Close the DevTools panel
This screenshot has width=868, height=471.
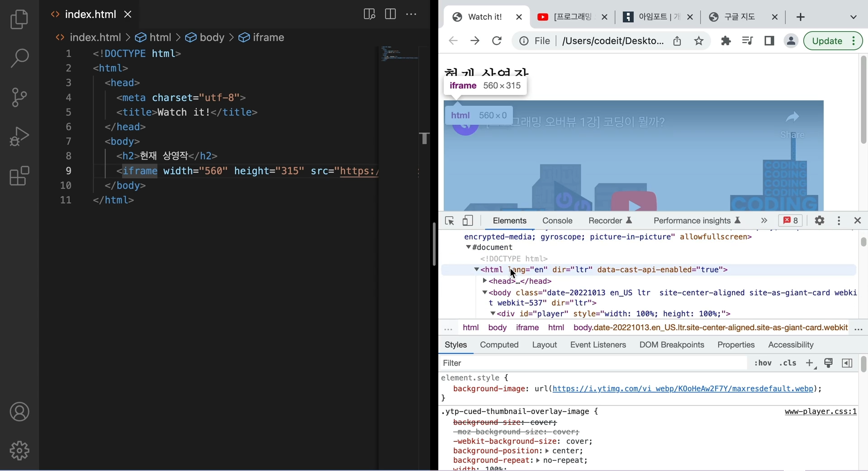click(x=858, y=221)
